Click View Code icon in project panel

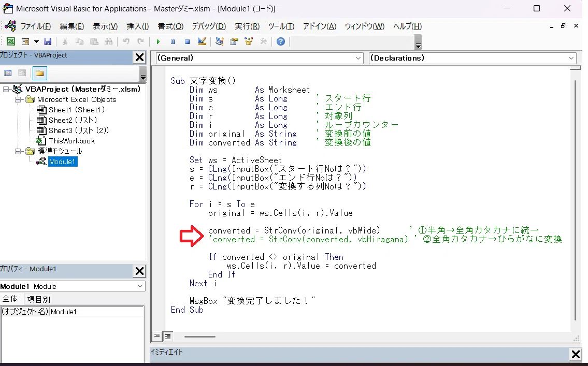coord(8,73)
